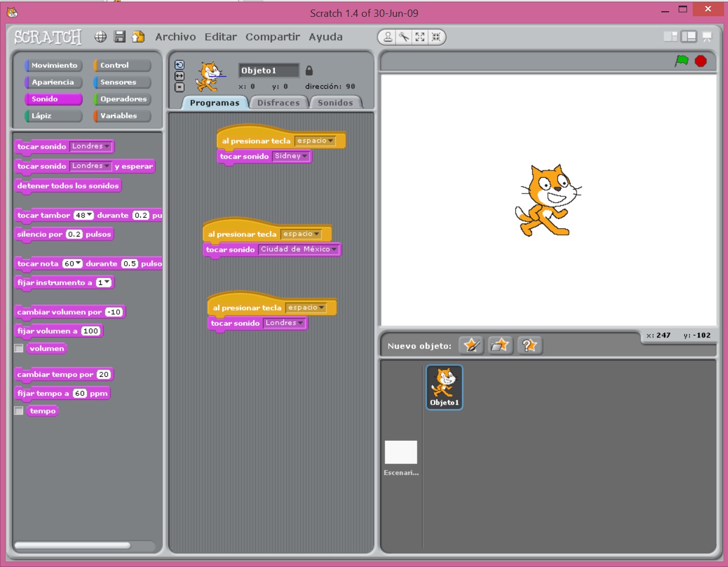The height and width of the screenshot is (567, 728).
Task: Open the Ciudad de México sound dropdown
Action: click(298, 250)
